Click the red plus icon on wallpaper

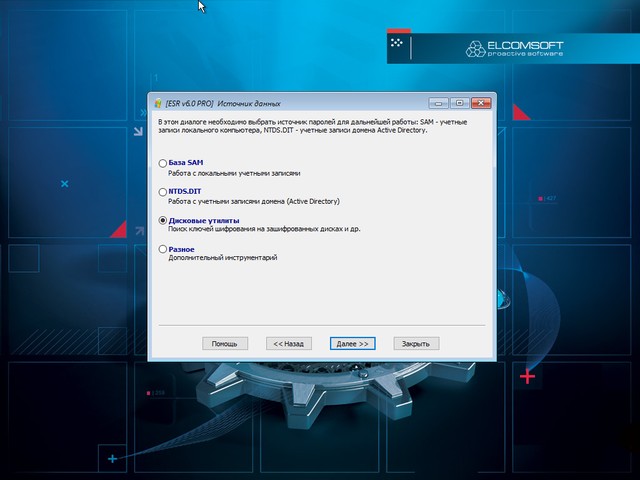[x=527, y=377]
